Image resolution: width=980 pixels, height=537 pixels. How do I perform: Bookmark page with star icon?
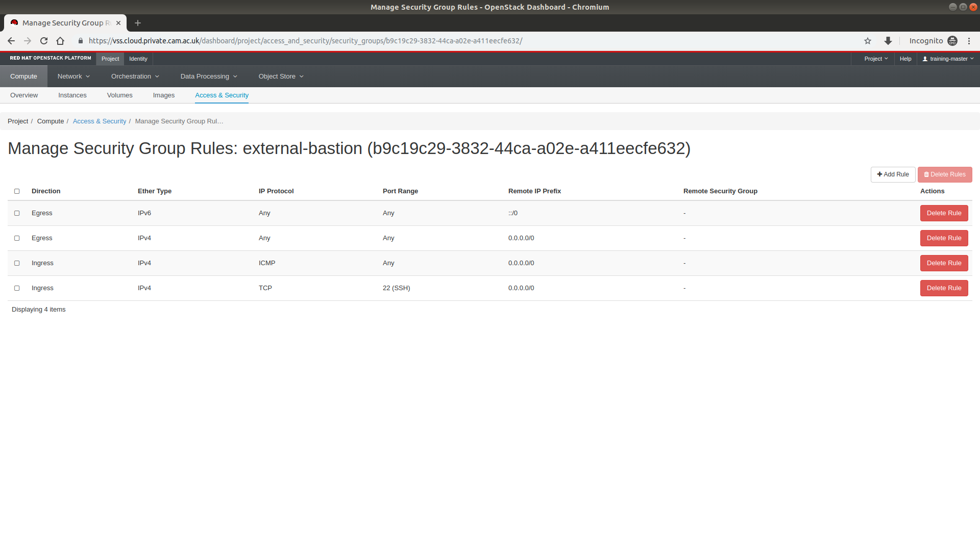click(x=868, y=41)
